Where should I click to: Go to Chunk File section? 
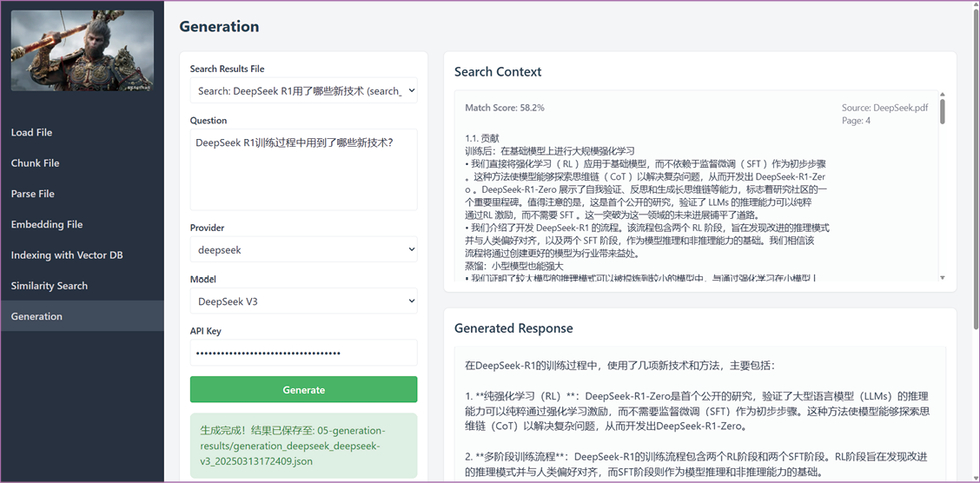(36, 163)
